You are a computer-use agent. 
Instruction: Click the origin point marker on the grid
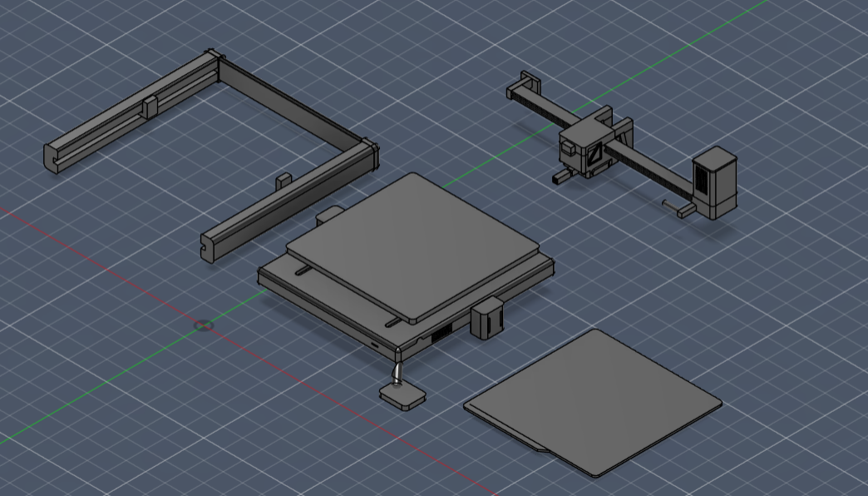pos(204,325)
